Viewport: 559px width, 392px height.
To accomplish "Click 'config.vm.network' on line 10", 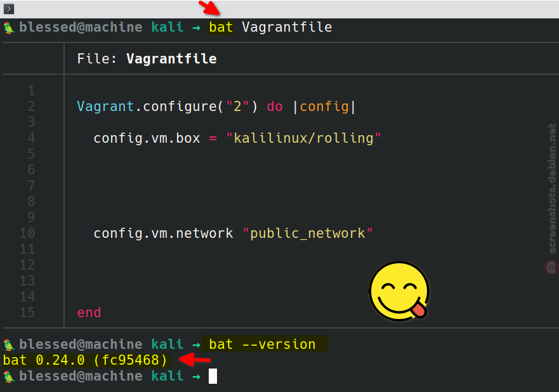I will point(163,233).
